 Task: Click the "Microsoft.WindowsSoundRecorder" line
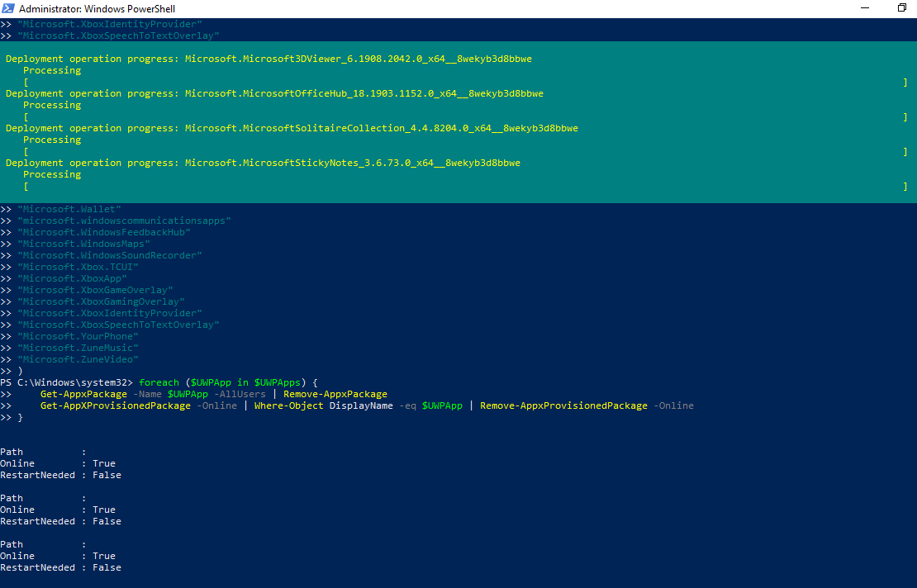point(110,256)
